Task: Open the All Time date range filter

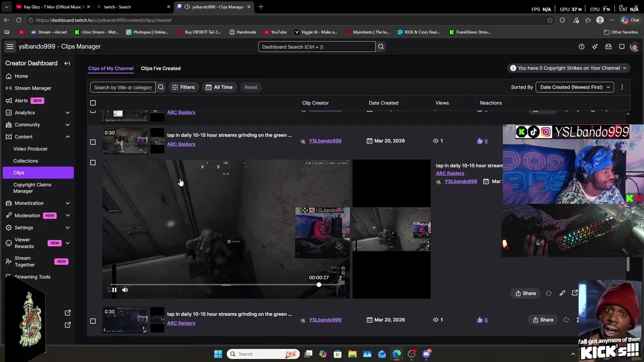Action: pyautogui.click(x=219, y=87)
